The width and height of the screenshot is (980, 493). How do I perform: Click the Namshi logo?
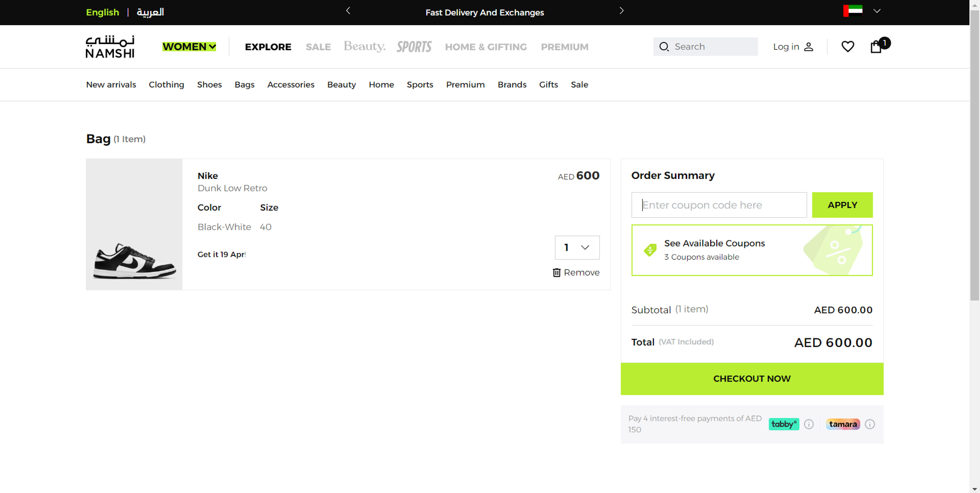tap(110, 46)
